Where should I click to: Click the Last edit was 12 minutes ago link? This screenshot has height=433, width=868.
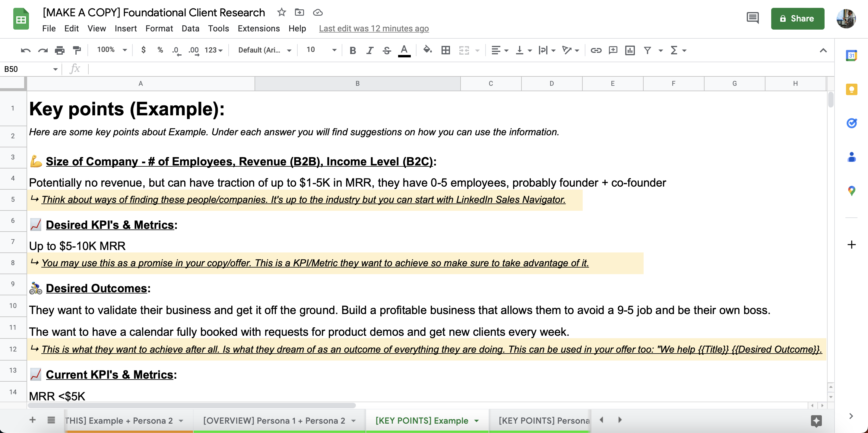[x=374, y=29]
